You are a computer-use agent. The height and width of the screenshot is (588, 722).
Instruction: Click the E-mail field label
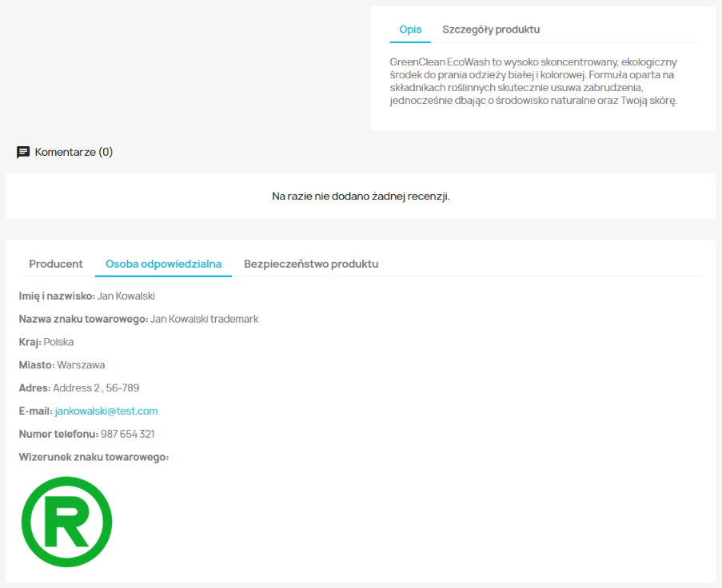pyautogui.click(x=35, y=411)
